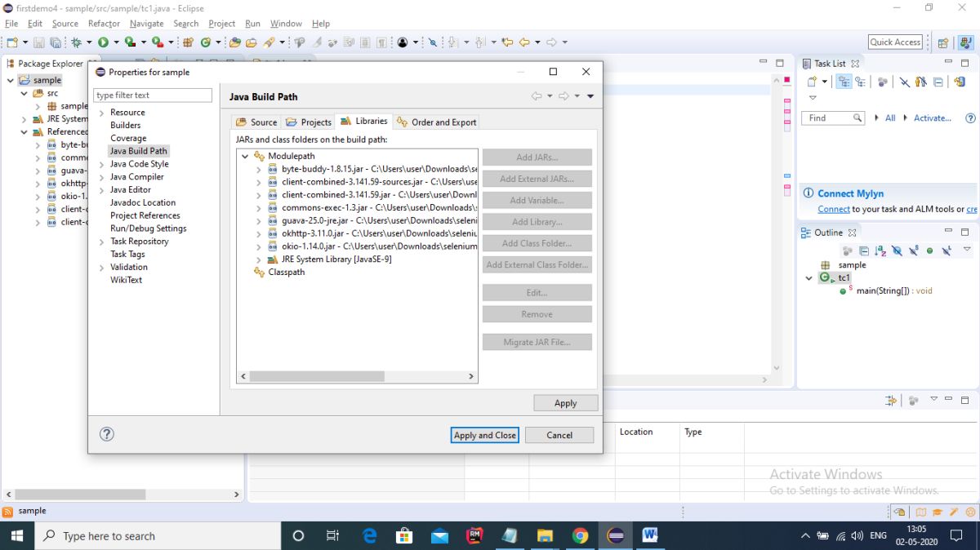
Task: Toggle Hide Non-Public Members in Outline
Action: (x=929, y=251)
